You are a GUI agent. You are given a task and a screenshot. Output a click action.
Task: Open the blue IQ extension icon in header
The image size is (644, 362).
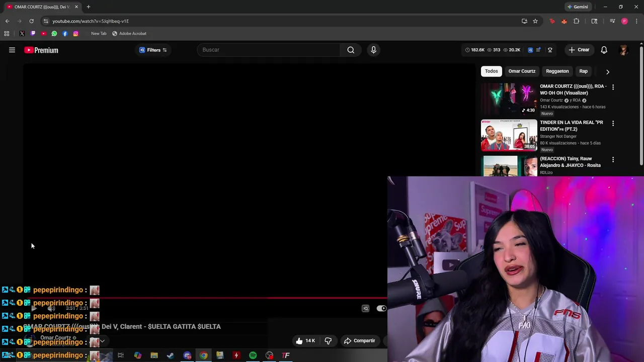530,50
